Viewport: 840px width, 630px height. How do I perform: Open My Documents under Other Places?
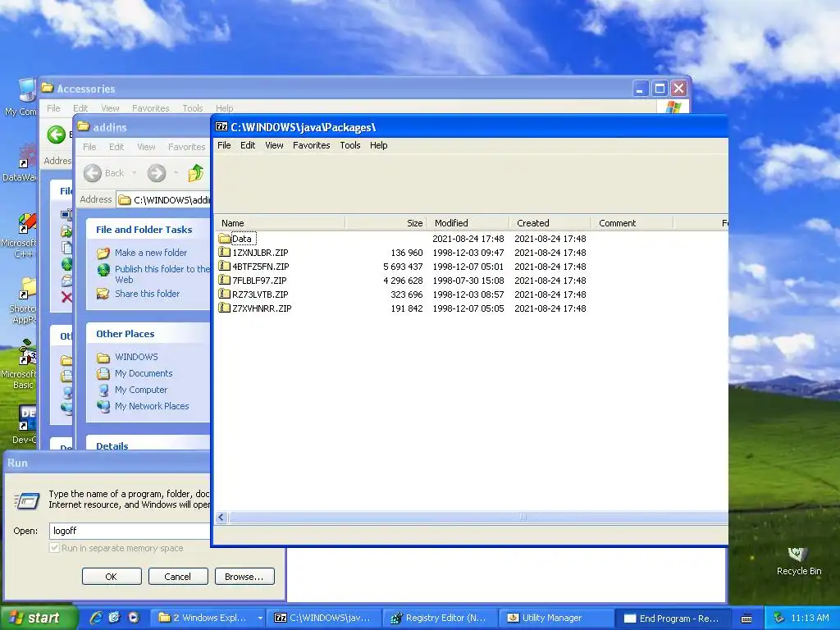pyautogui.click(x=144, y=373)
